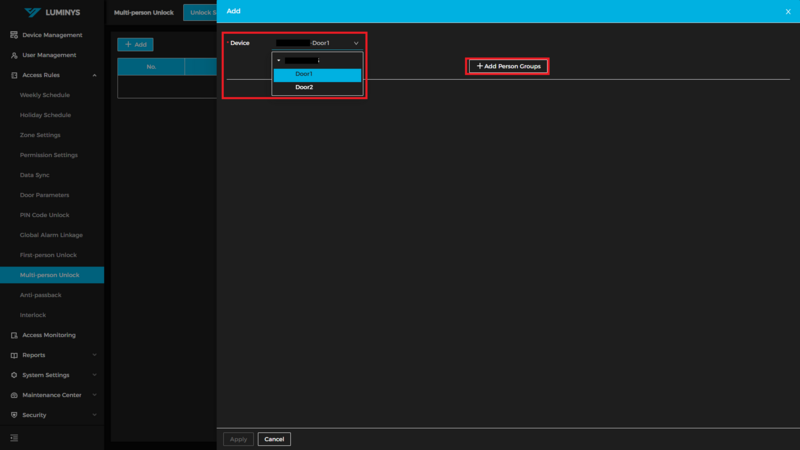Click the Cancel button
The height and width of the screenshot is (450, 800).
(274, 439)
